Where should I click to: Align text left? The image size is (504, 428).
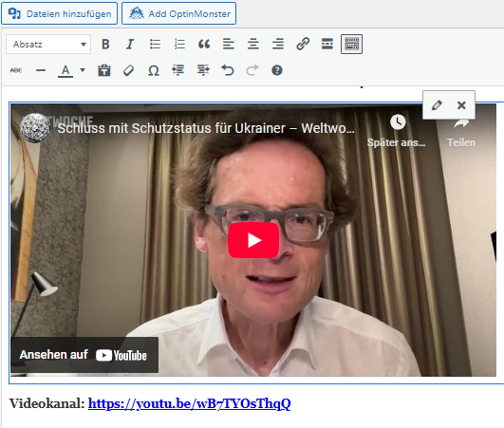pos(229,44)
